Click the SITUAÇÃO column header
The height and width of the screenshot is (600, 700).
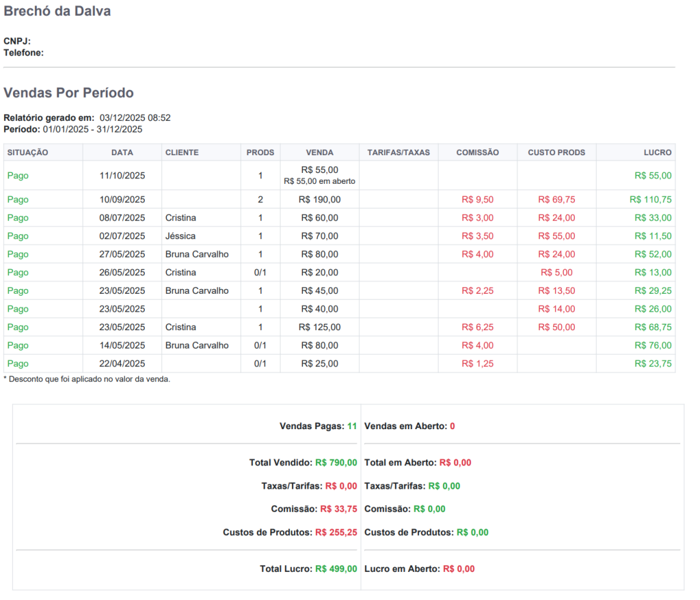pos(27,152)
